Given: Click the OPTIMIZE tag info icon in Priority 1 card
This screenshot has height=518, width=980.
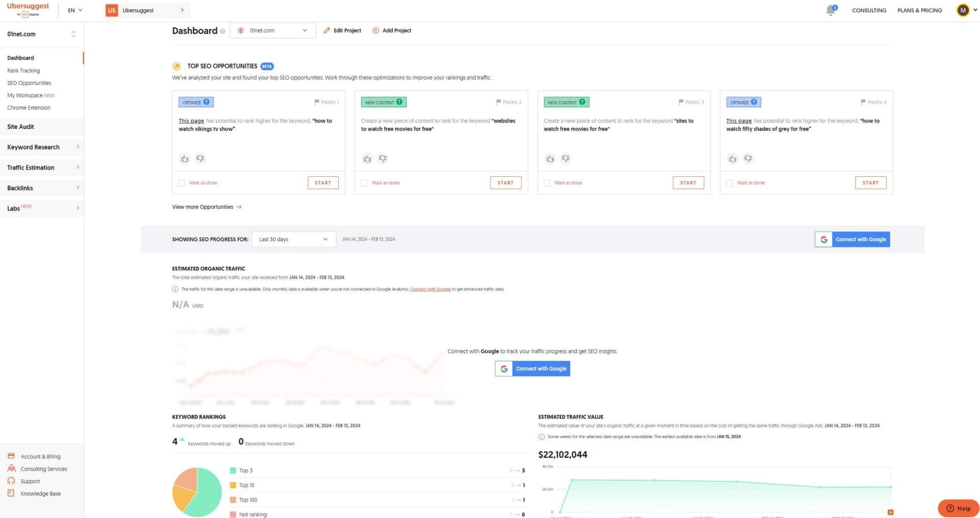Looking at the screenshot, I should [x=206, y=102].
